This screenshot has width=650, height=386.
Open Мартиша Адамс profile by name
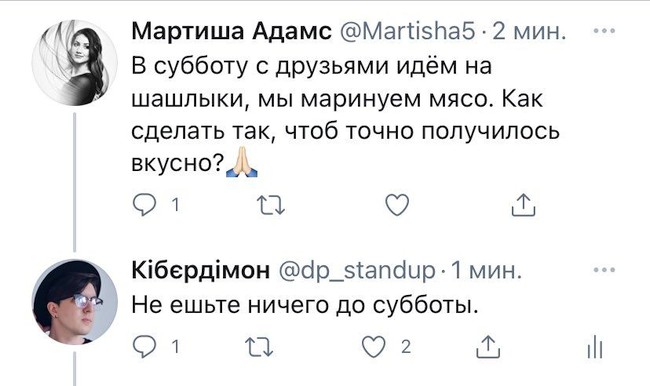click(x=231, y=31)
